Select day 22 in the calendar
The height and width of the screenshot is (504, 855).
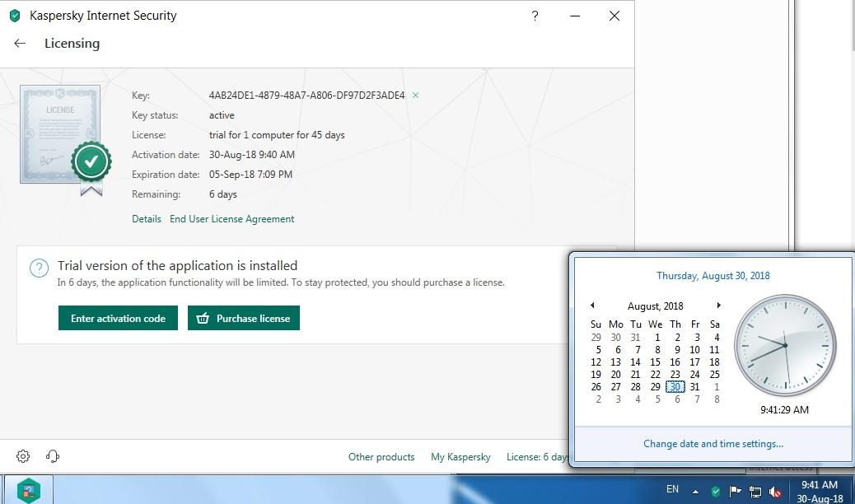(x=656, y=375)
